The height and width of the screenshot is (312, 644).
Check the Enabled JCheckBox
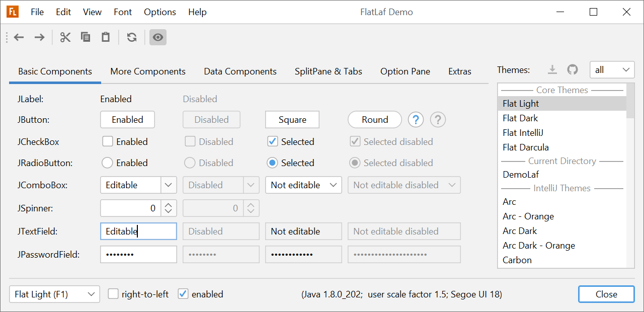coord(108,141)
